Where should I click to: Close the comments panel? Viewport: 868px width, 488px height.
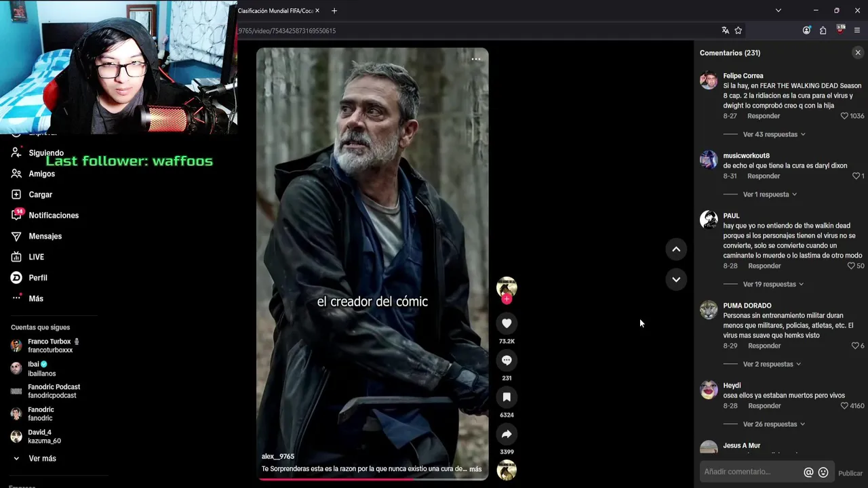coord(858,53)
